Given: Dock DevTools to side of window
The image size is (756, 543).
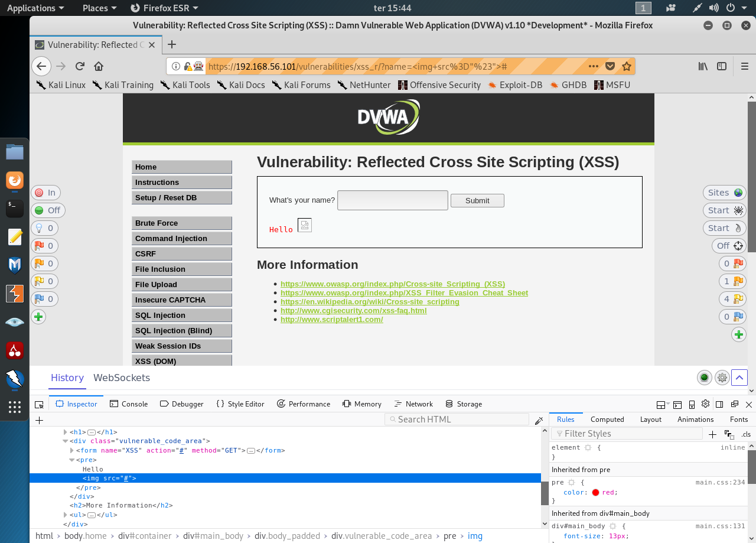Looking at the screenshot, I should (x=719, y=404).
